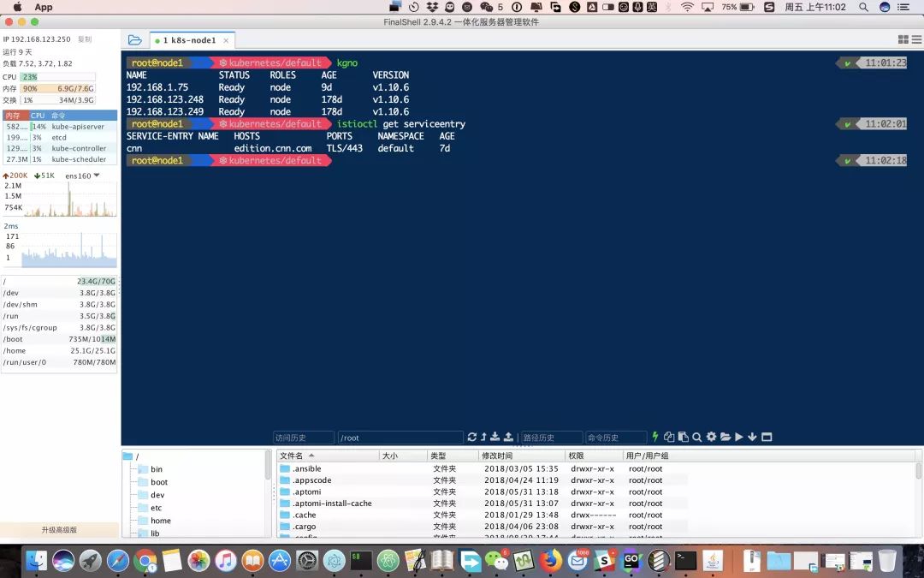Refresh the remote directory listing
Viewport: 924px width, 578px height.
tap(472, 437)
